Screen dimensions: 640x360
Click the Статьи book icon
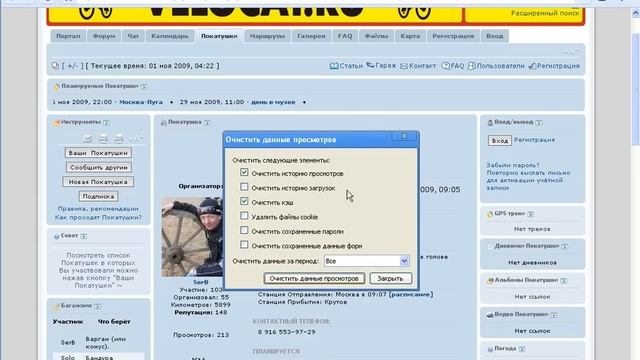[334, 66]
